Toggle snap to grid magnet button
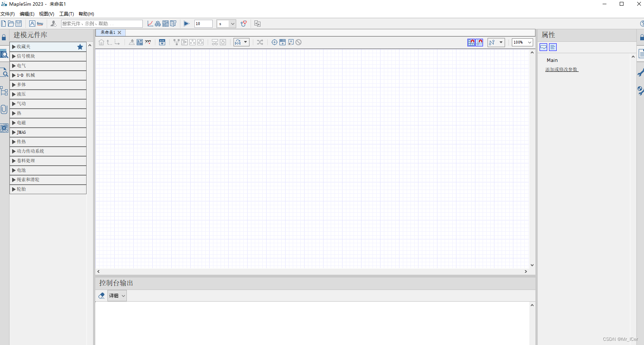The width and height of the screenshot is (644, 345). click(x=471, y=42)
